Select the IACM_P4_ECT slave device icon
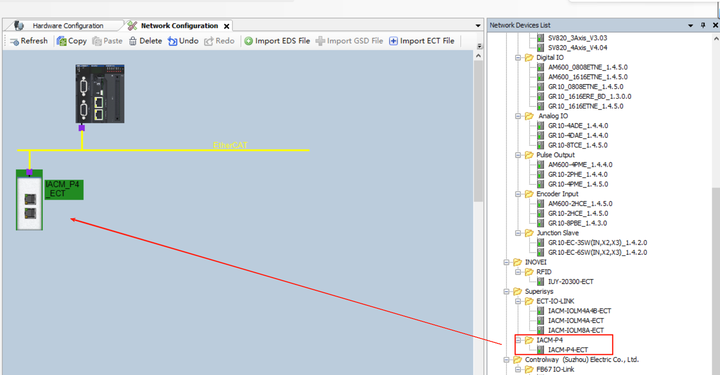Screen dimensions: 720x375 29,200
